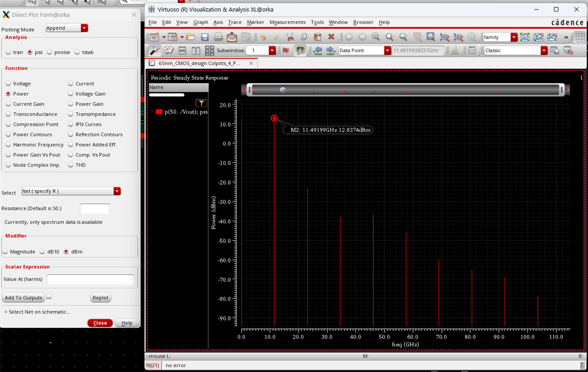Image resolution: width=588 pixels, height=372 pixels.
Task: Open the Trace menu
Action: point(234,22)
